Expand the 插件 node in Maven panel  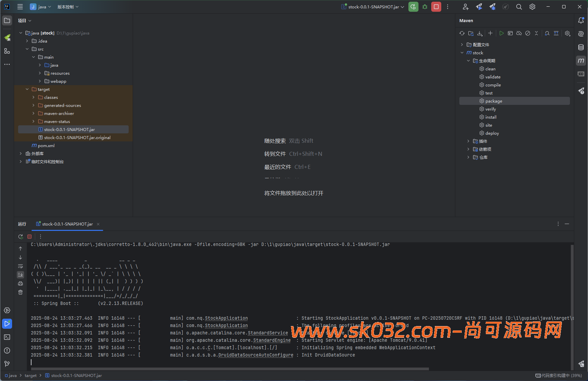pos(468,141)
